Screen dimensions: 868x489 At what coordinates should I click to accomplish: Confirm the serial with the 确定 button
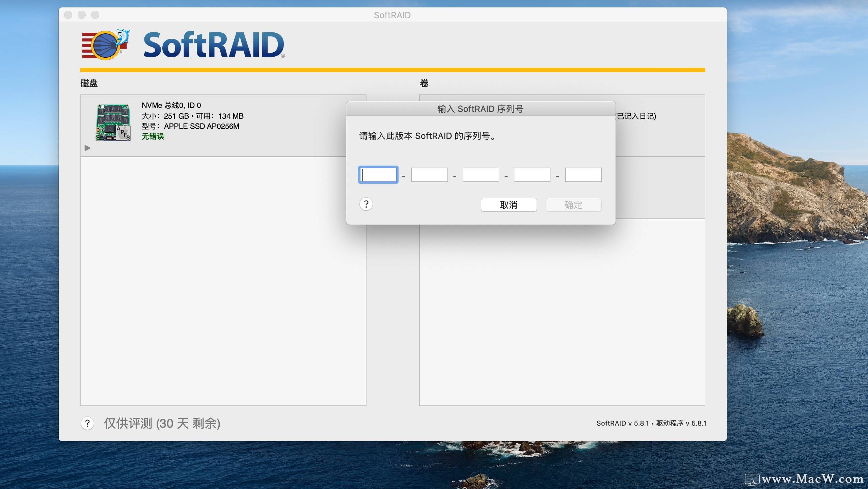(573, 205)
